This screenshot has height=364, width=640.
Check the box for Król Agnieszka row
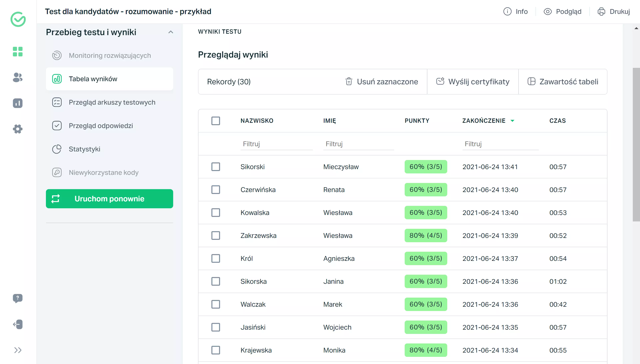pos(215,258)
